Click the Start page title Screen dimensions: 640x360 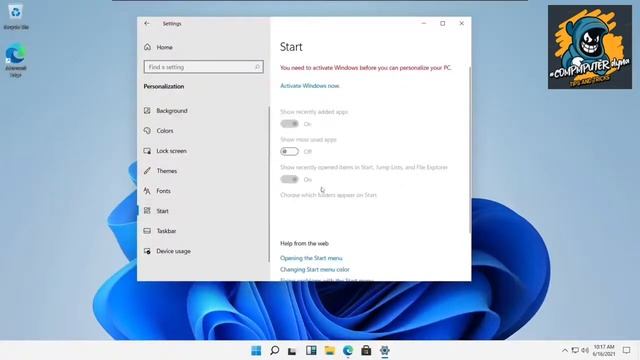(291, 47)
